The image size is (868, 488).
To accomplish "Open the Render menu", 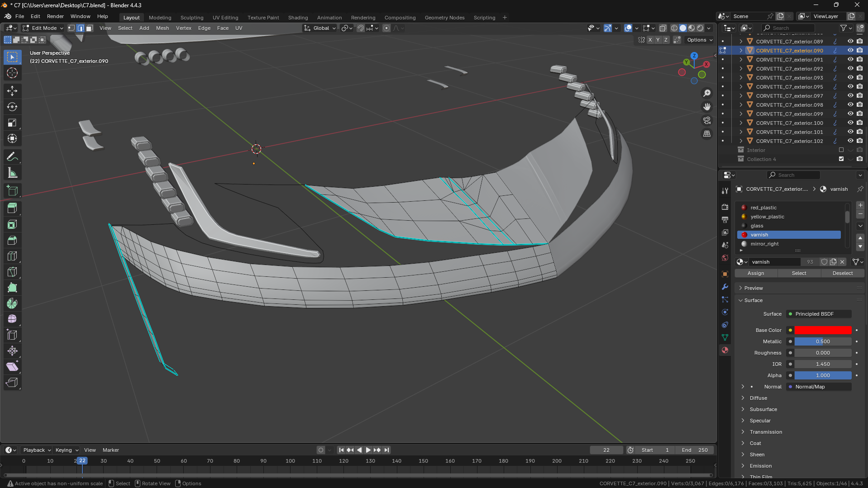I will click(55, 17).
